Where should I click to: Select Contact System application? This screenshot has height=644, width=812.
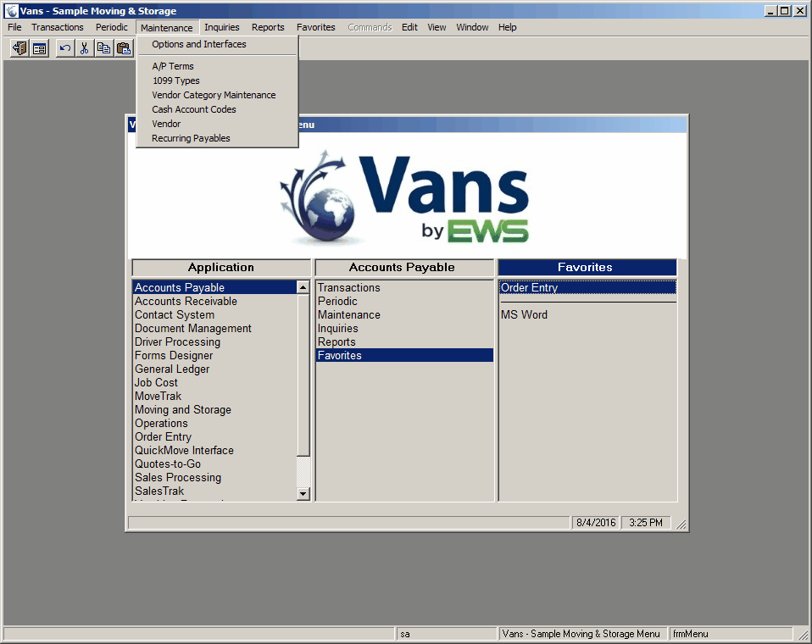[x=215, y=314]
